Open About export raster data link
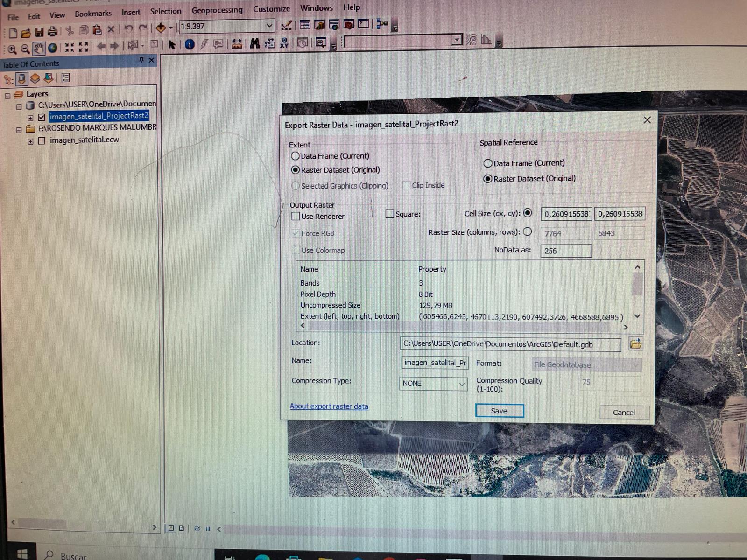 tap(329, 406)
